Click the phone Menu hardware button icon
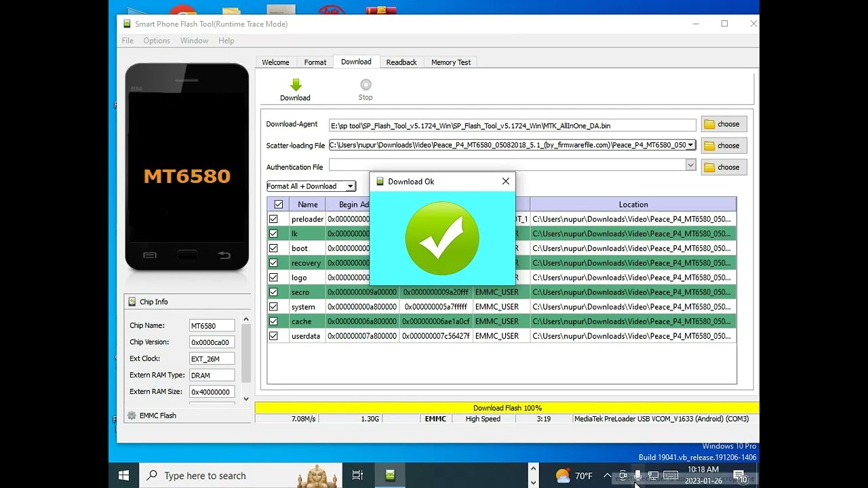Viewport: 868px width, 488px height. [150, 256]
